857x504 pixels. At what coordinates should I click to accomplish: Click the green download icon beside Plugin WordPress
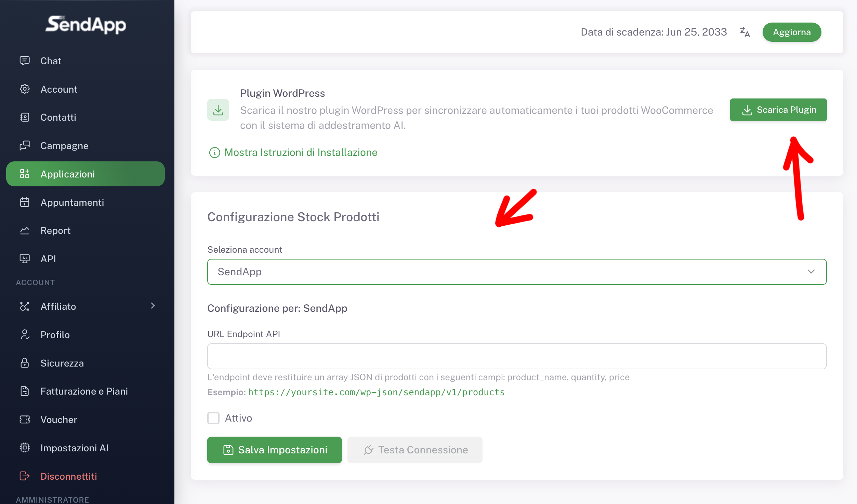[218, 110]
